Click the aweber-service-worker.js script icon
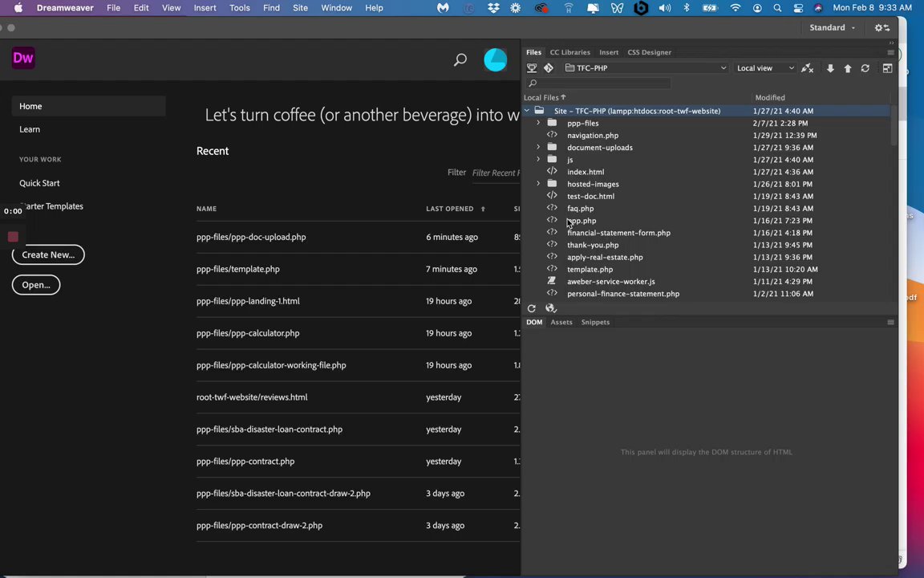Image resolution: width=924 pixels, height=578 pixels. (552, 281)
